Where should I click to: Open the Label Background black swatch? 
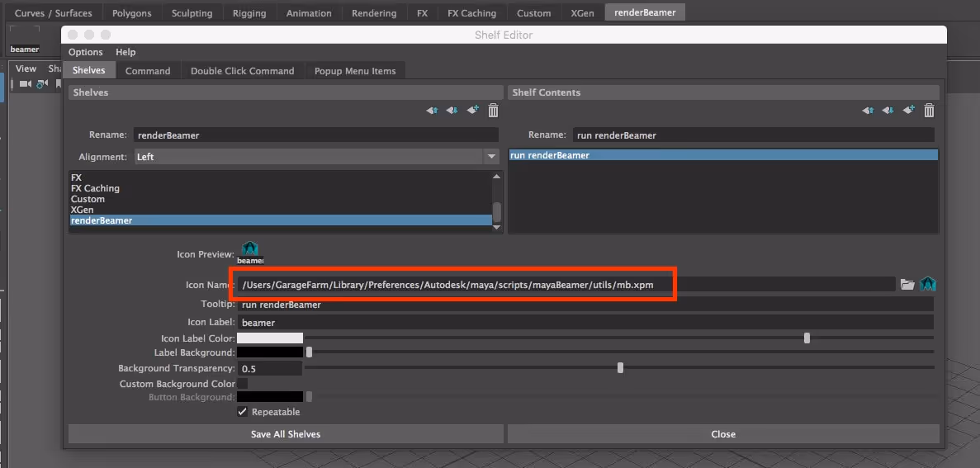click(270, 352)
